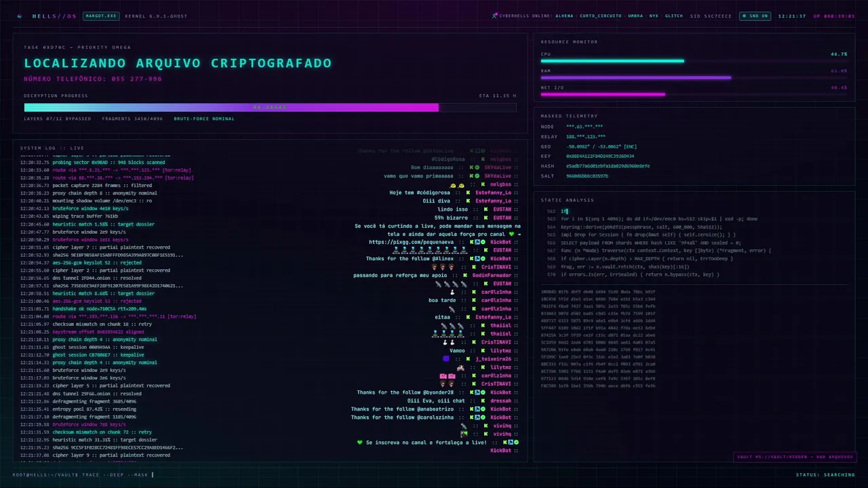Toggle the SND ON sound badge

pos(755,16)
